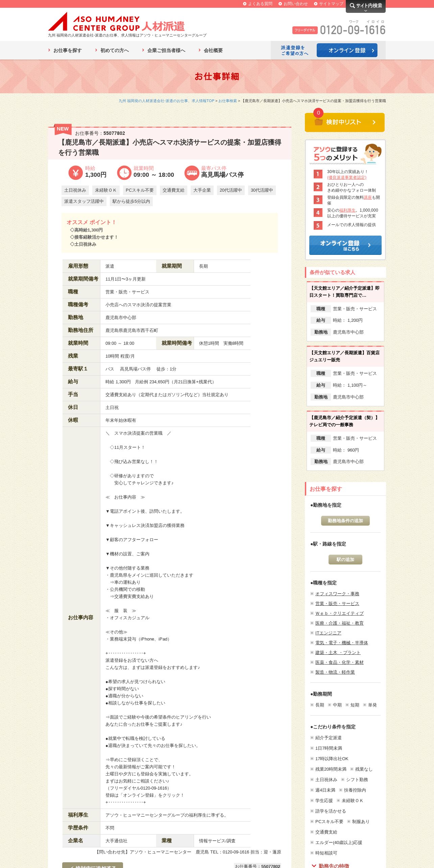Choose 長期 work period
The width and height of the screenshot is (434, 868).
pos(317,705)
